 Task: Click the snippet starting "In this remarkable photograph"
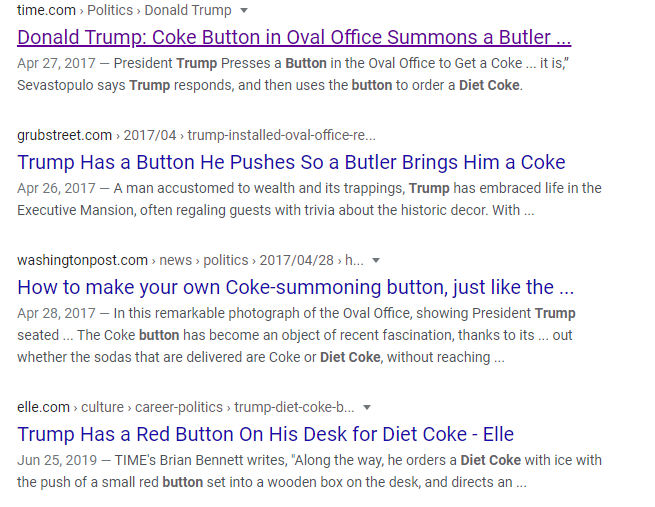coord(300,313)
